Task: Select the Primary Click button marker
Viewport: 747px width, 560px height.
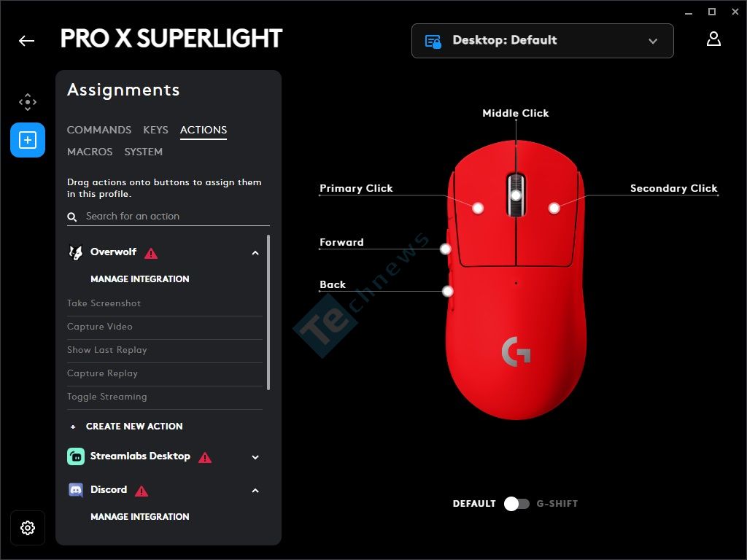Action: click(478, 208)
